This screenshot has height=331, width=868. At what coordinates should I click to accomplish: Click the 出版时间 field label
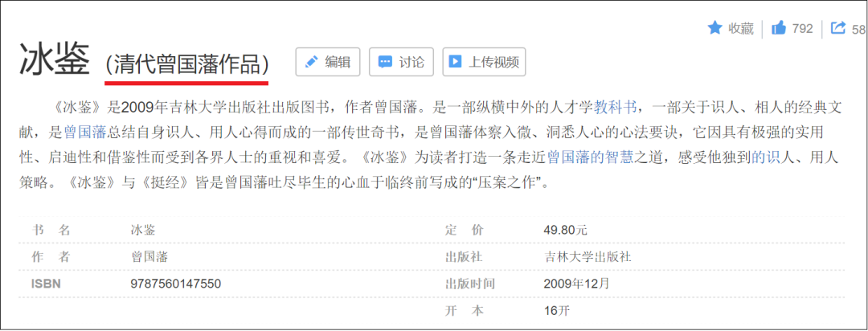tap(469, 284)
